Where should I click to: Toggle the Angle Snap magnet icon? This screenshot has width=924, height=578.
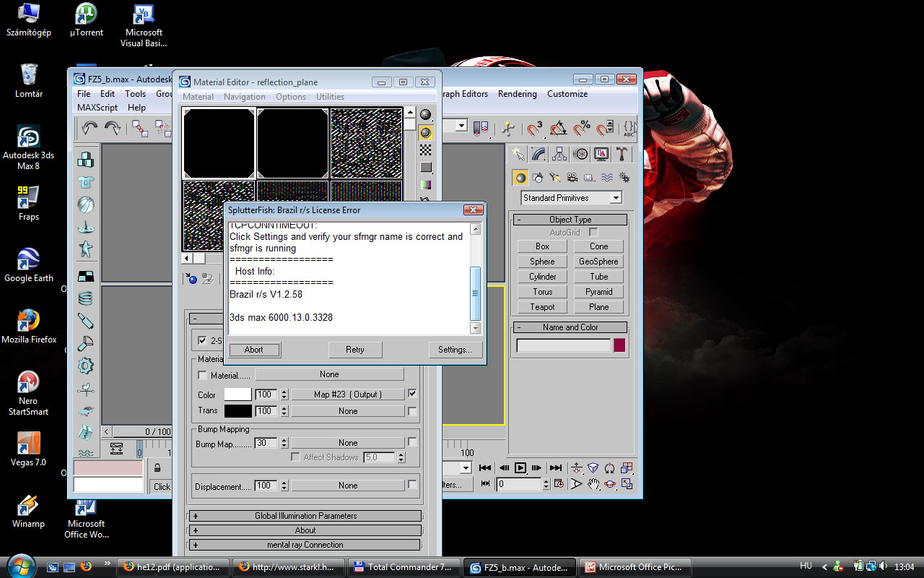click(558, 129)
